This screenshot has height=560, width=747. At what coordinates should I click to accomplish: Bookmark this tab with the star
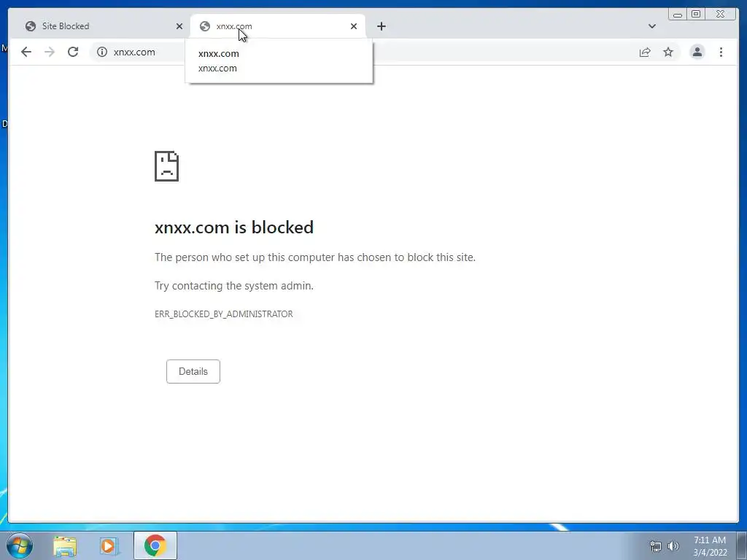[x=668, y=52]
